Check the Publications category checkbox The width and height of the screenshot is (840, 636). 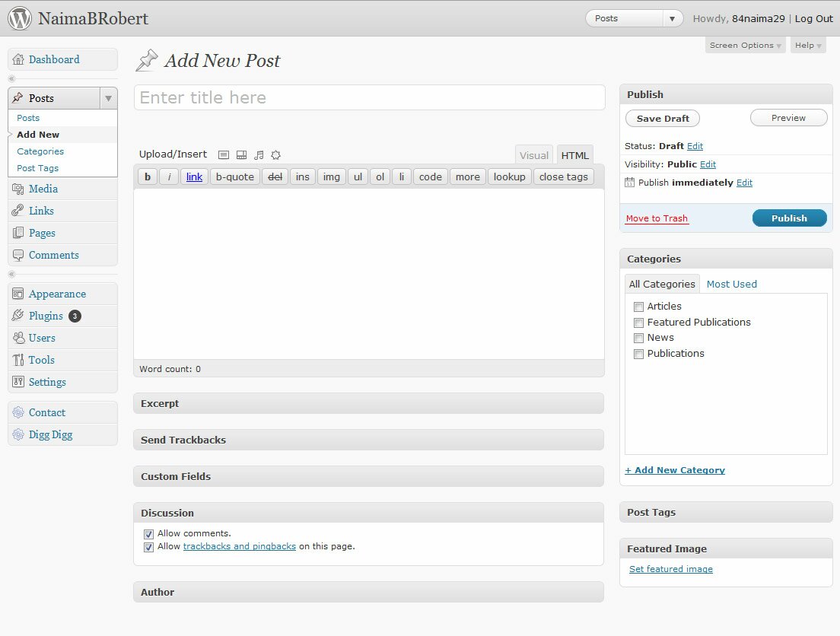click(x=638, y=355)
